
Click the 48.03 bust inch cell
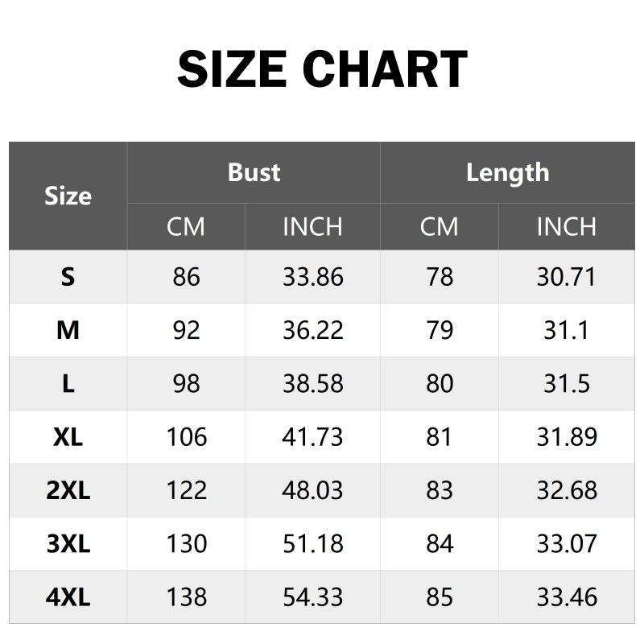pyautogui.click(x=312, y=490)
